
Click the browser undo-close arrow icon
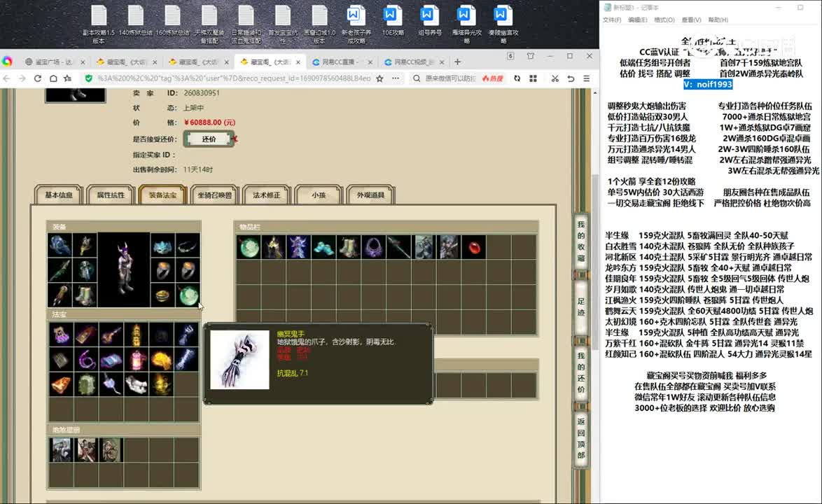pos(571,78)
